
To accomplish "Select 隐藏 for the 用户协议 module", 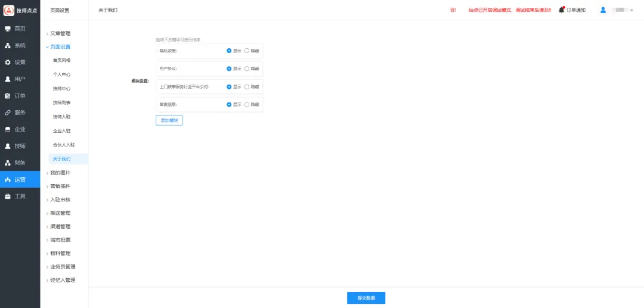I will (x=247, y=69).
